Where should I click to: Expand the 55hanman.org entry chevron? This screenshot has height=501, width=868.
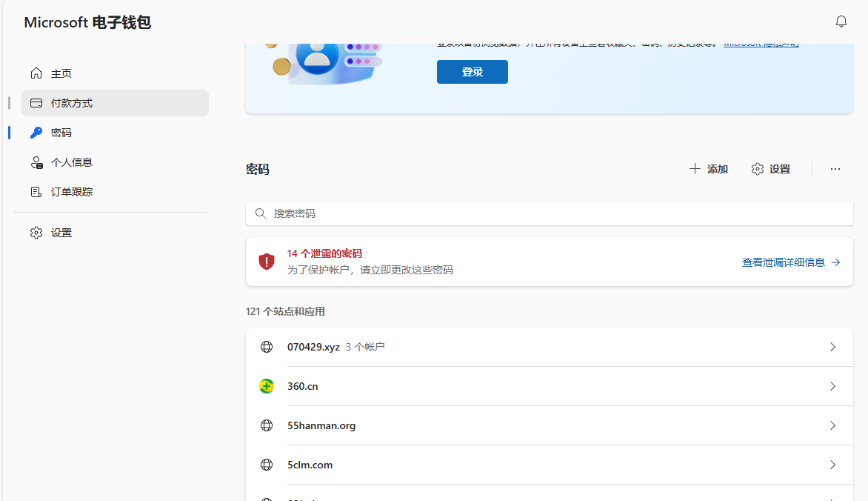[832, 425]
